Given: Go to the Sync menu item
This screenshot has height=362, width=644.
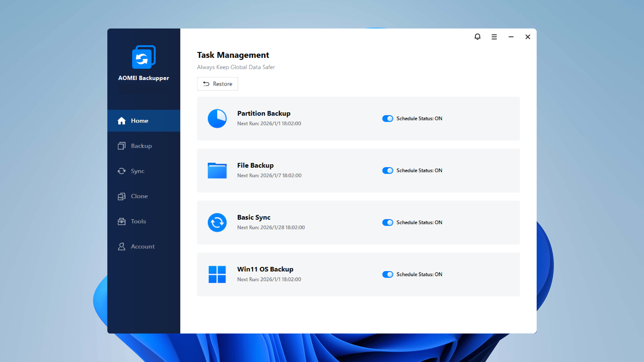Looking at the screenshot, I should (x=138, y=171).
